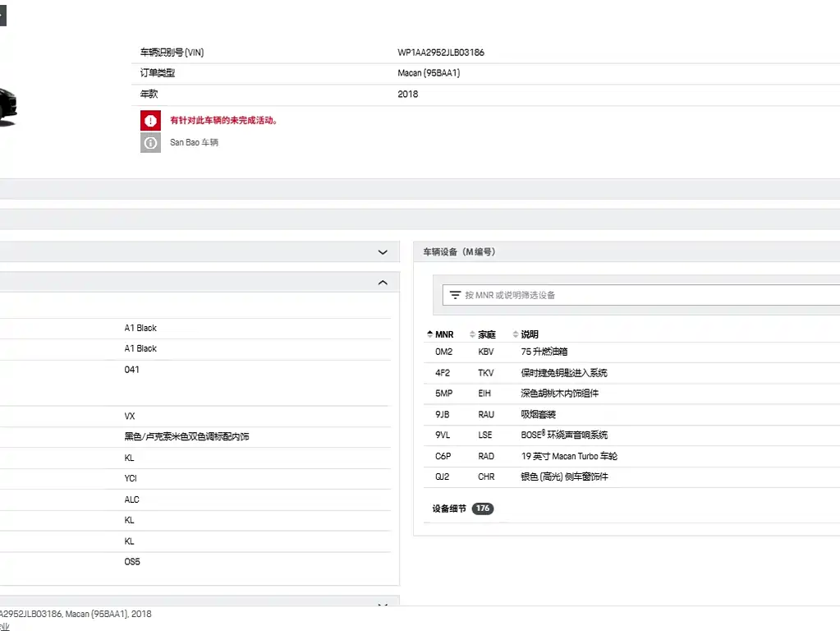This screenshot has width=840, height=631.
Task: Select the C6P 19 英寸 Macan Turbo 车轮 row
Action: (631, 456)
